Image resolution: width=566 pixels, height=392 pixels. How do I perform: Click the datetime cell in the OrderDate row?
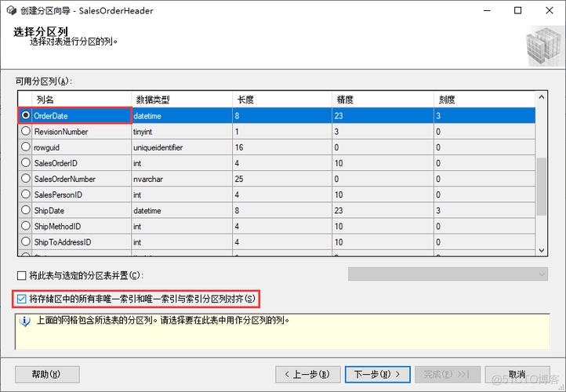pyautogui.click(x=182, y=116)
